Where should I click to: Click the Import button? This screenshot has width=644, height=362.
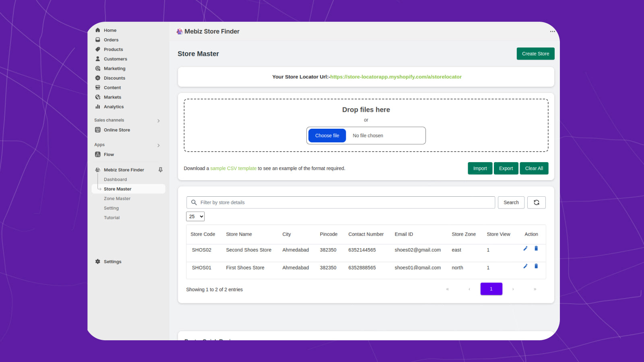480,168
